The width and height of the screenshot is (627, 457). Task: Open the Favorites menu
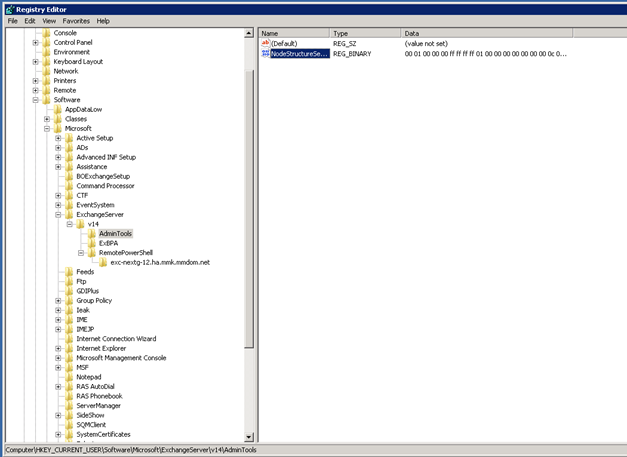click(x=76, y=21)
